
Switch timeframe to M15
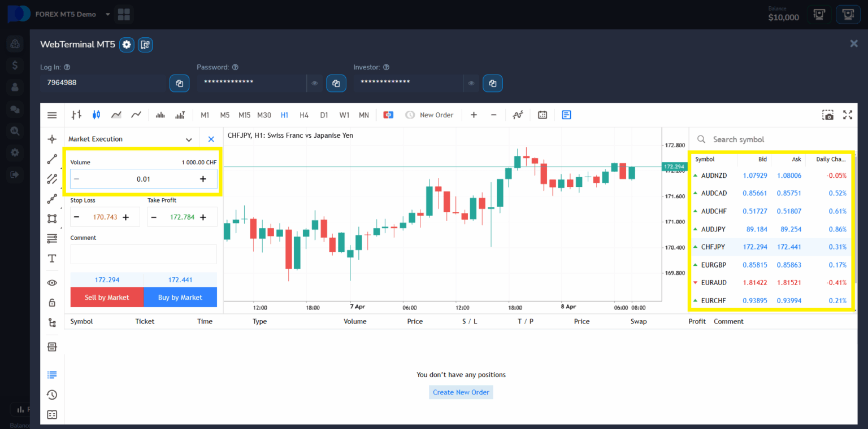(244, 115)
